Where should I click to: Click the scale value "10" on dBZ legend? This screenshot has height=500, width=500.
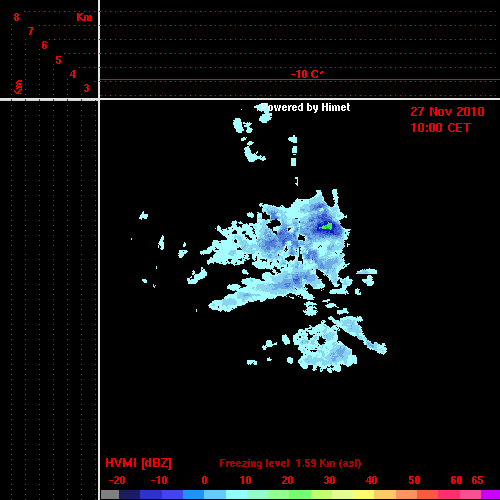(x=246, y=480)
